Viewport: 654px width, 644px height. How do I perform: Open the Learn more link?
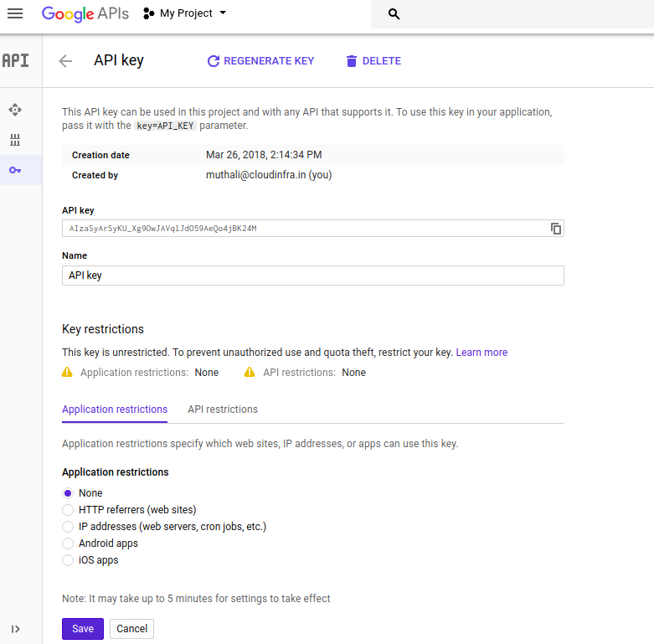tap(481, 353)
